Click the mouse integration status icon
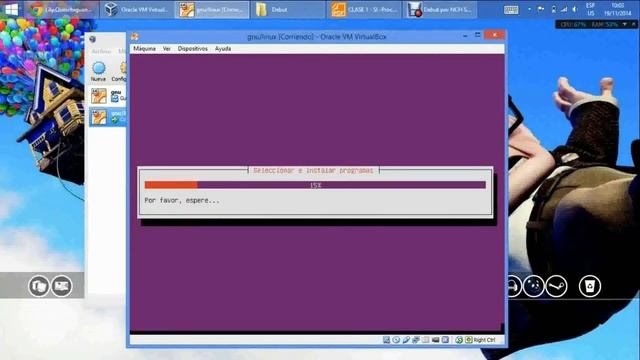The image size is (640, 360). [459, 340]
